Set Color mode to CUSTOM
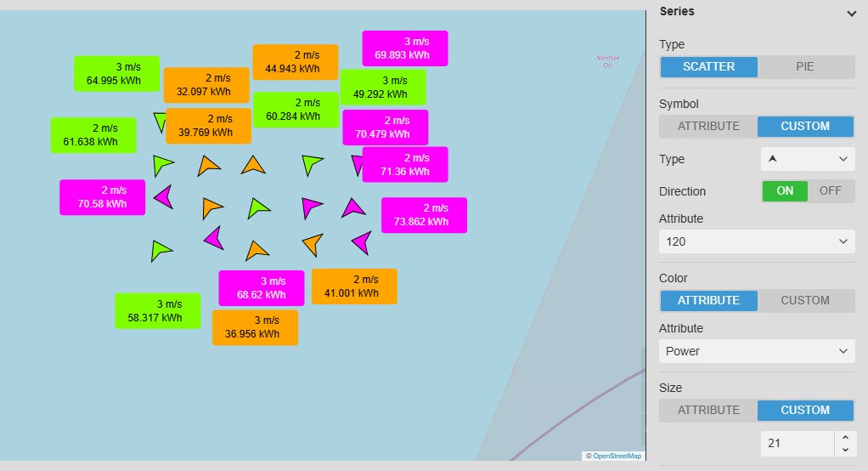 pos(805,300)
